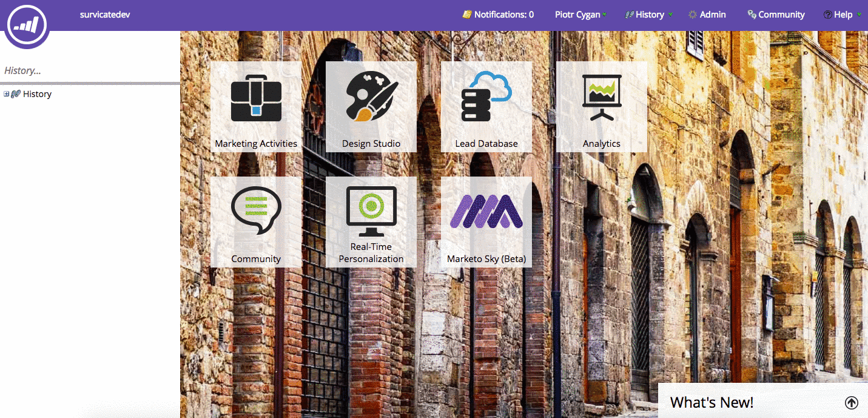Open the Analytics chart tile
The image size is (868, 418).
pyautogui.click(x=602, y=107)
